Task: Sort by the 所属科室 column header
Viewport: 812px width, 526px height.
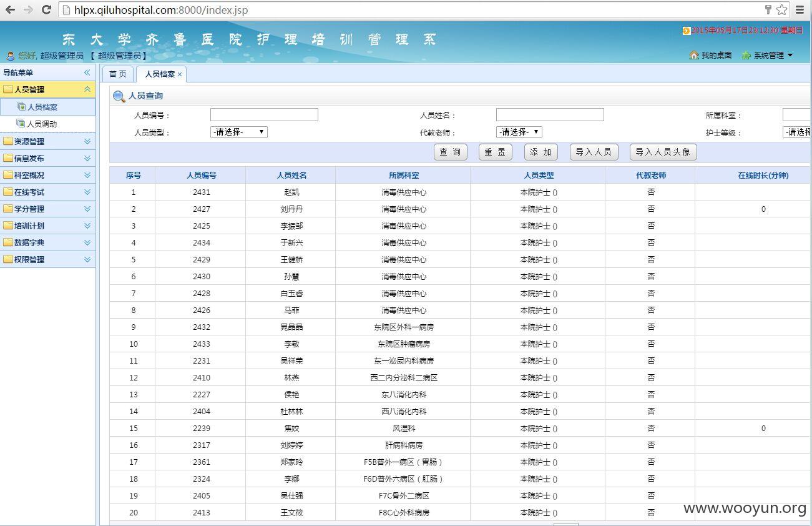Action: (x=403, y=175)
